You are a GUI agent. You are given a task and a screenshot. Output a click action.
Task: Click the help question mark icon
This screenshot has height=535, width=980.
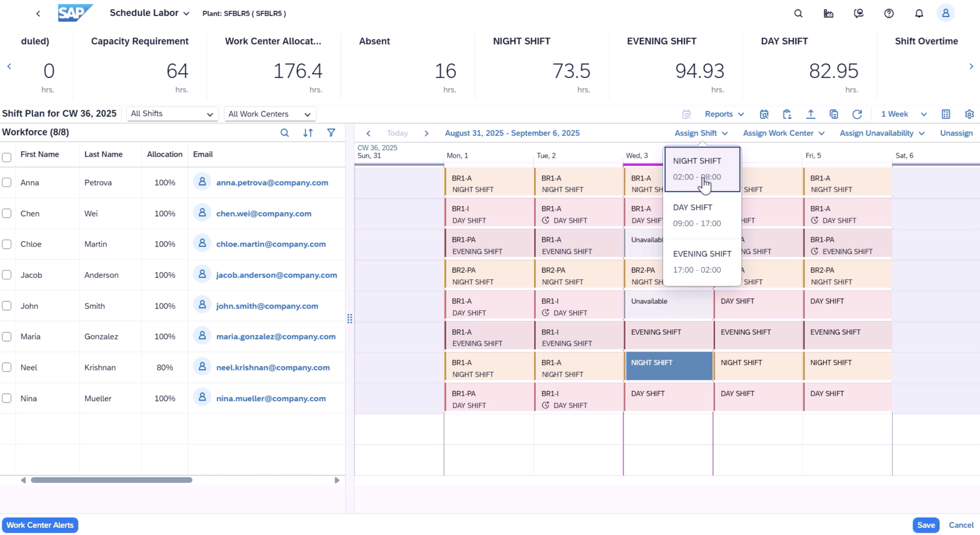pos(889,14)
